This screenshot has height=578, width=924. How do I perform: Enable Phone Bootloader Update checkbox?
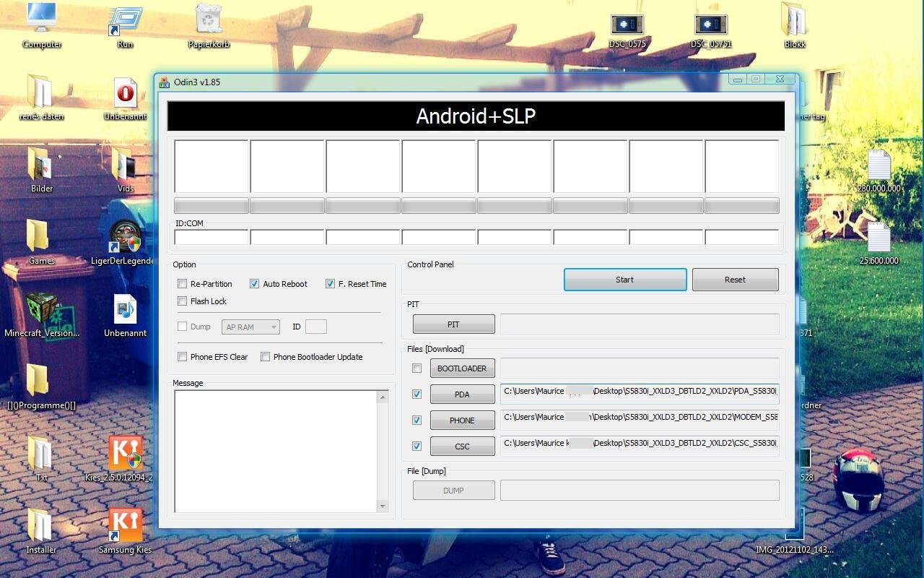(265, 357)
